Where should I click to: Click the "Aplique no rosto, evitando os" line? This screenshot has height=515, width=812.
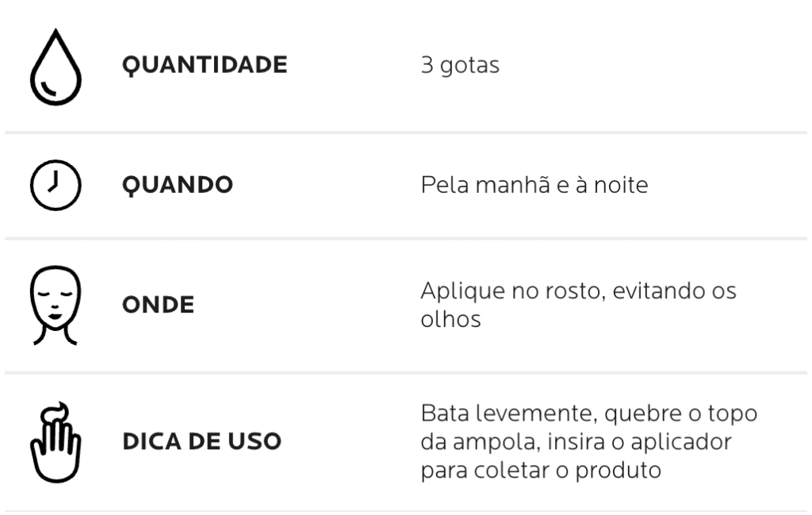click(578, 291)
